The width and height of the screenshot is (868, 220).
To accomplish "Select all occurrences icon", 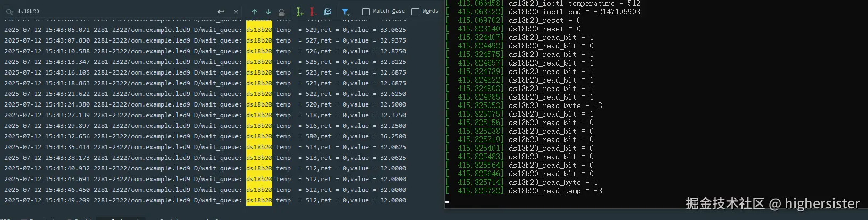I will coord(327,11).
